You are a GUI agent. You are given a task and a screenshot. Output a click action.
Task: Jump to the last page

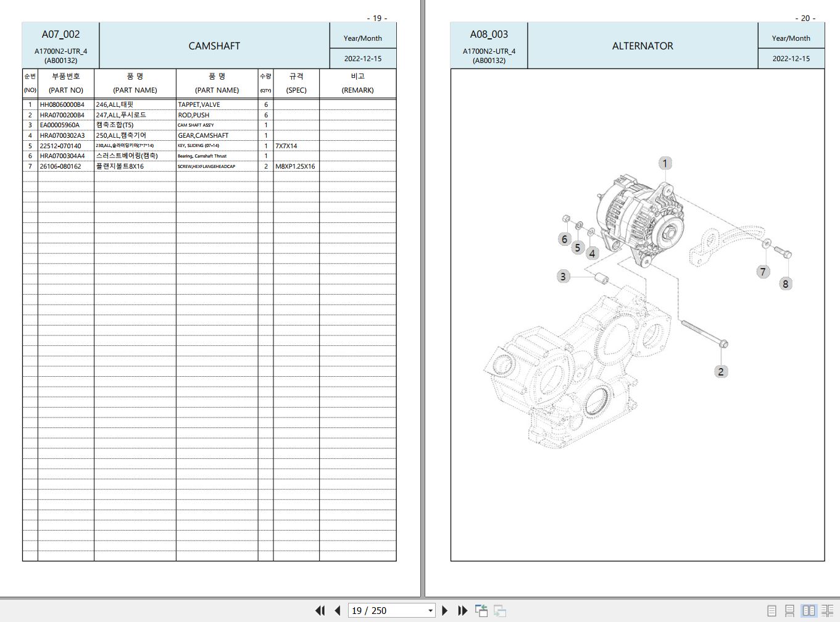pyautogui.click(x=462, y=611)
